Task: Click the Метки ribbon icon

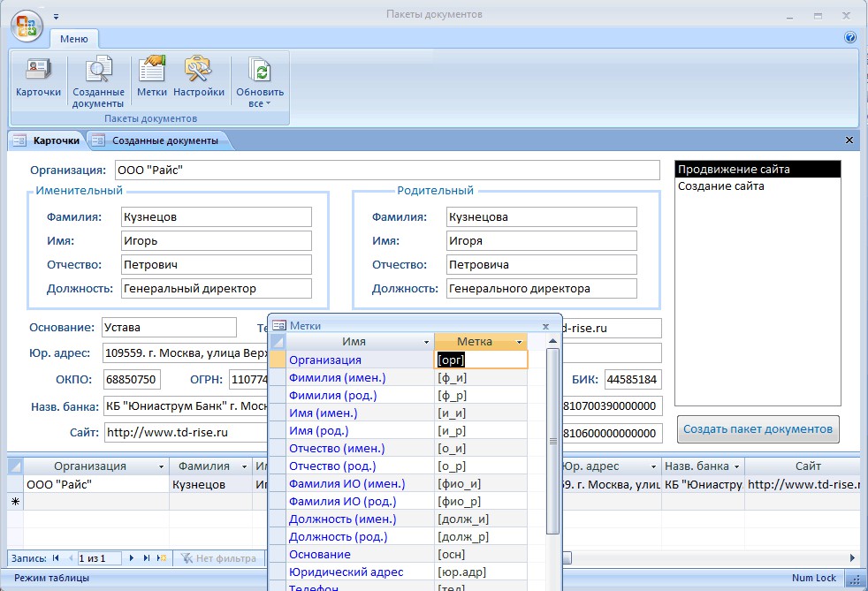Action: pos(151,78)
